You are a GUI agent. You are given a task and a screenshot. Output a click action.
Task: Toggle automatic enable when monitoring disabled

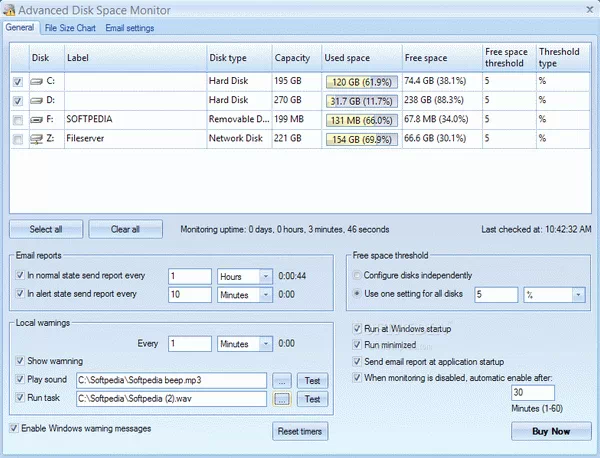click(357, 378)
